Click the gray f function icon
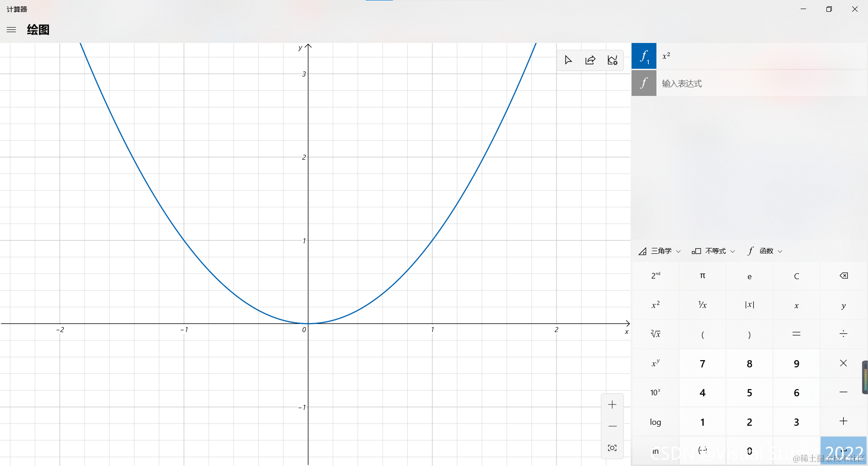This screenshot has width=868, height=466. tap(644, 83)
